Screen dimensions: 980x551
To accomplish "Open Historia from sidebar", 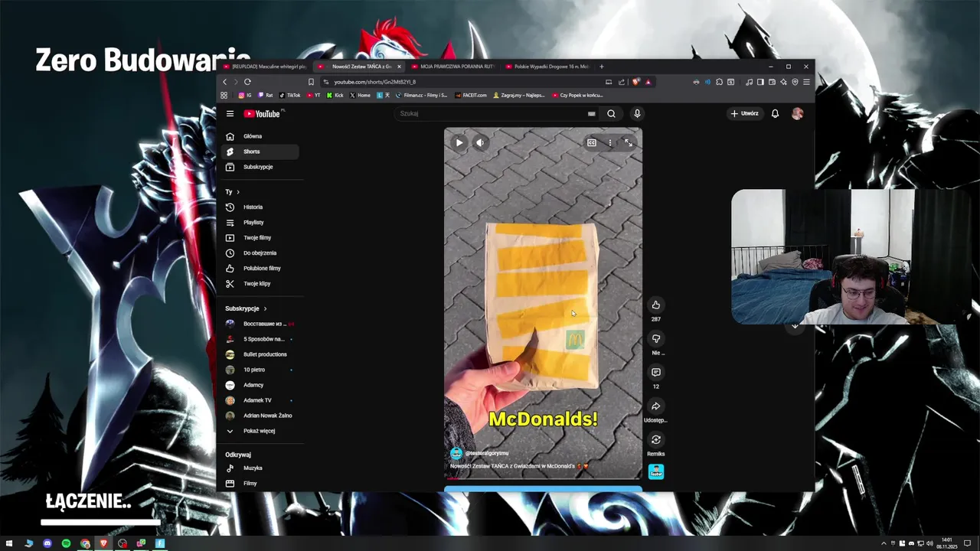I will coord(260,207).
